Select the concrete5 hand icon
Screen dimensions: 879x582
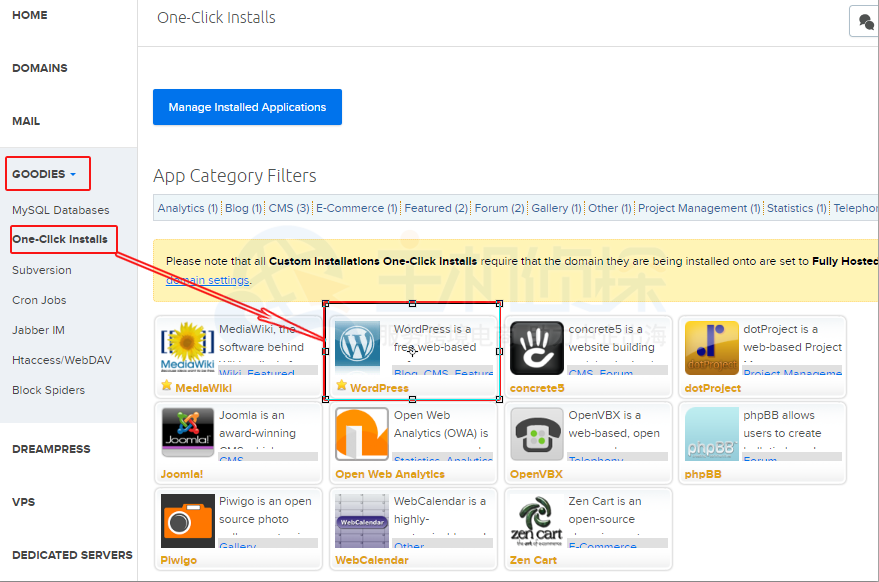tap(537, 348)
